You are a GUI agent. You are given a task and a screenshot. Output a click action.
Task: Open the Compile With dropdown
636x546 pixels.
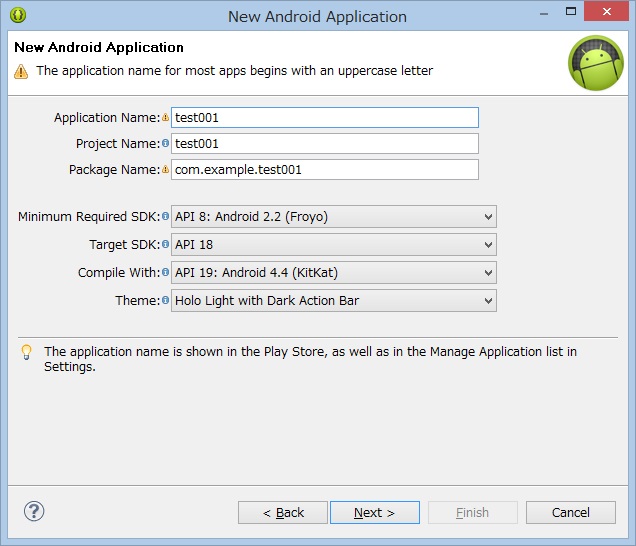[334, 273]
